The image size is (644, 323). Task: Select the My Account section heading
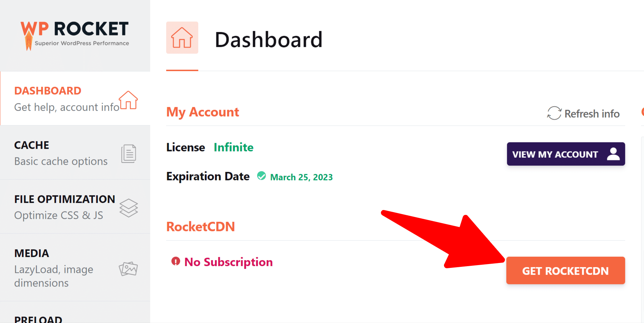click(202, 112)
